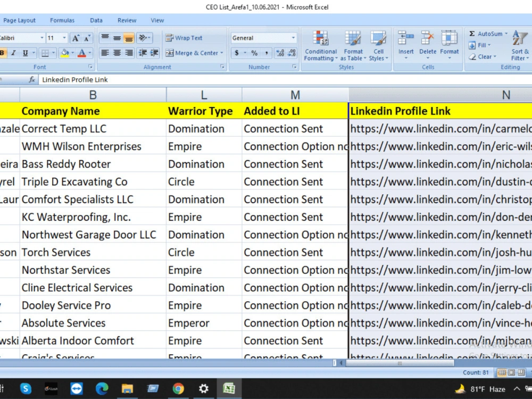Image resolution: width=532 pixels, height=399 pixels.
Task: Apply borders using the Borders icon
Action: click(45, 53)
